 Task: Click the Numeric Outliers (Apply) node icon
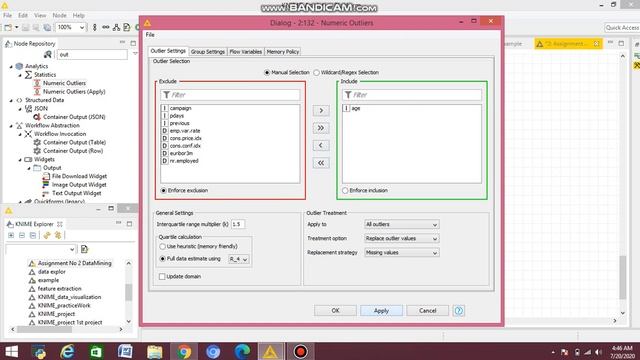[37, 91]
